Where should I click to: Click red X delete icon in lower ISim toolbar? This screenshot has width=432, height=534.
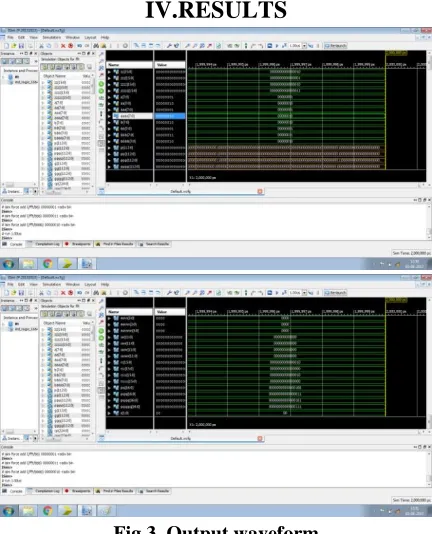coord(63,293)
